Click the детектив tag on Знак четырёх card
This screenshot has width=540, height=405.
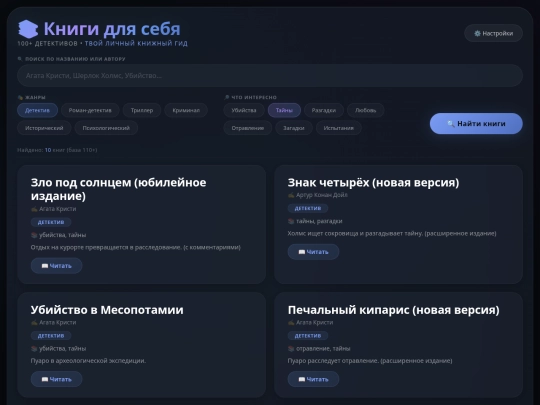click(x=308, y=208)
